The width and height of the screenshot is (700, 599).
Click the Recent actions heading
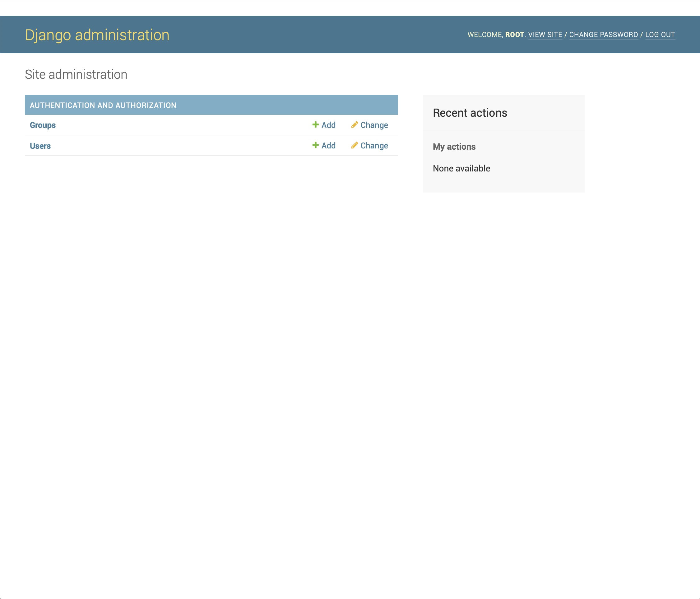pyautogui.click(x=470, y=113)
